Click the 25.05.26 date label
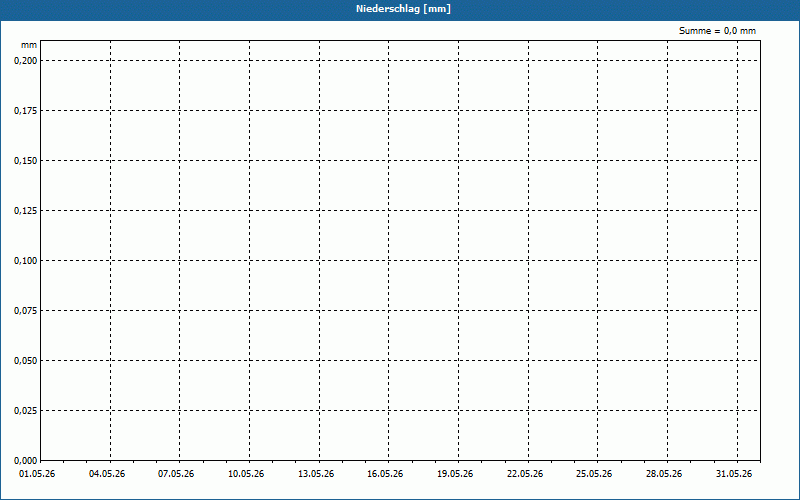This screenshot has width=800, height=500. point(594,474)
